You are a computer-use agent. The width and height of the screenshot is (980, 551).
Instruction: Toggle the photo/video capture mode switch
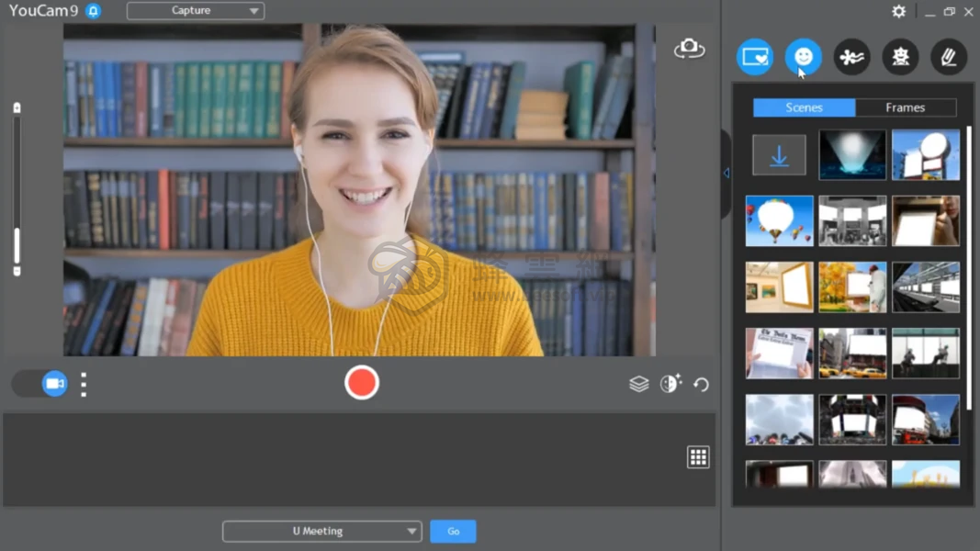point(40,384)
